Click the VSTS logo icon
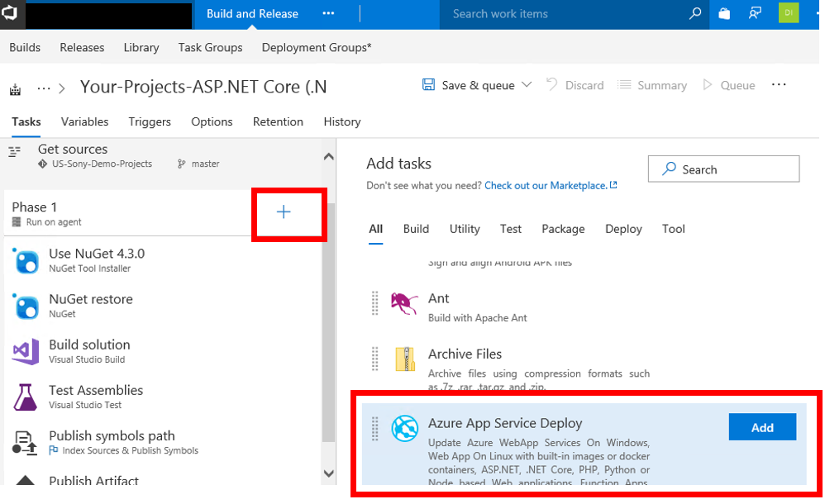 9,12
